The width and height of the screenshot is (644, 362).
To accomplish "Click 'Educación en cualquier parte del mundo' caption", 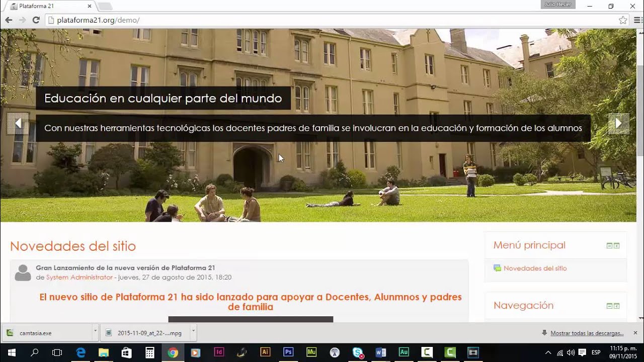I will [x=163, y=98].
